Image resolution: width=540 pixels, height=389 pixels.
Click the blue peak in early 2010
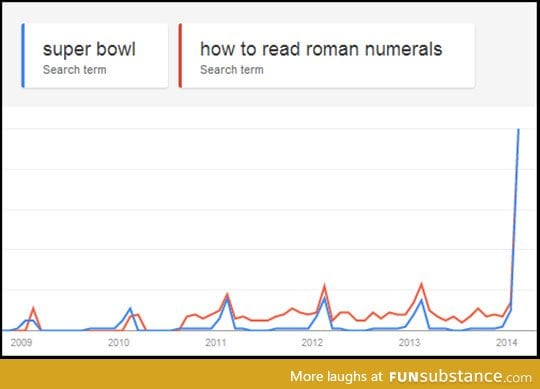pyautogui.click(x=130, y=308)
